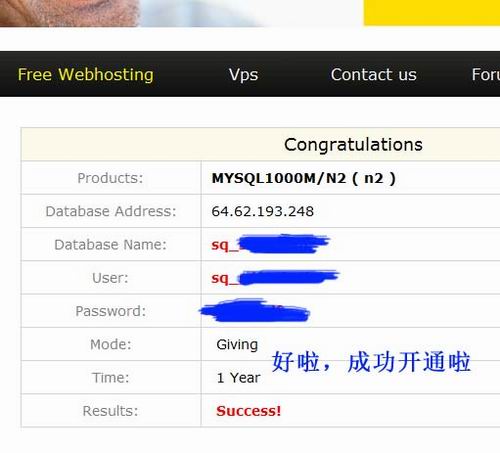
Task: Click the Giving mode value
Action: (x=237, y=345)
